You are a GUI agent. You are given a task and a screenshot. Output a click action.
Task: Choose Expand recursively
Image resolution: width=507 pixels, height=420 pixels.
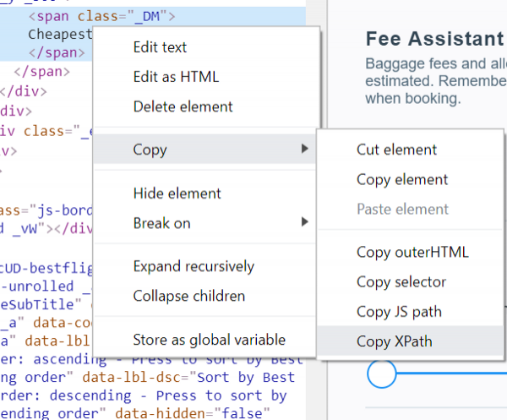(x=194, y=266)
